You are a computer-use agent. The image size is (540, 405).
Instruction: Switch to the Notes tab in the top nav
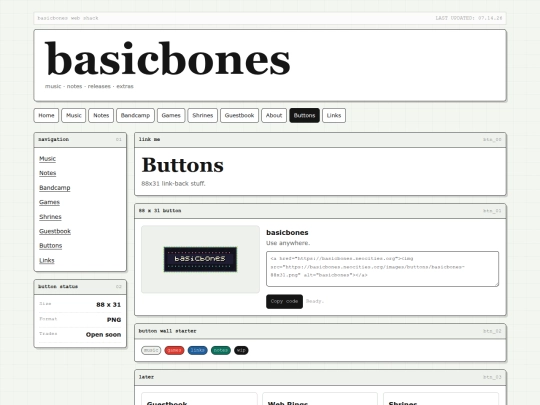(x=101, y=115)
